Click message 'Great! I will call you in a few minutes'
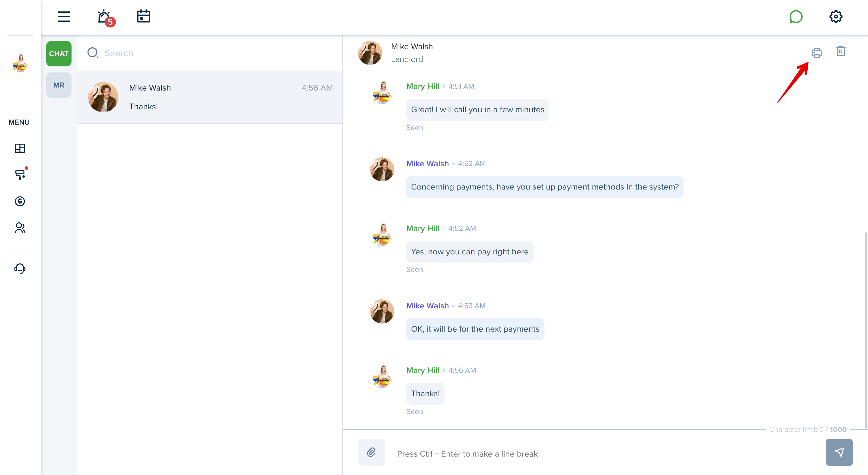Viewport: 868px width, 475px height. 477,110
